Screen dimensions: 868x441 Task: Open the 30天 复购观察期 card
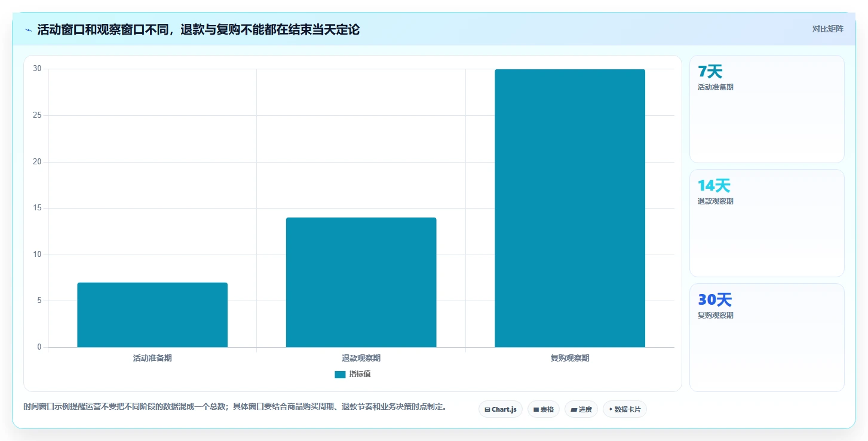(767, 337)
